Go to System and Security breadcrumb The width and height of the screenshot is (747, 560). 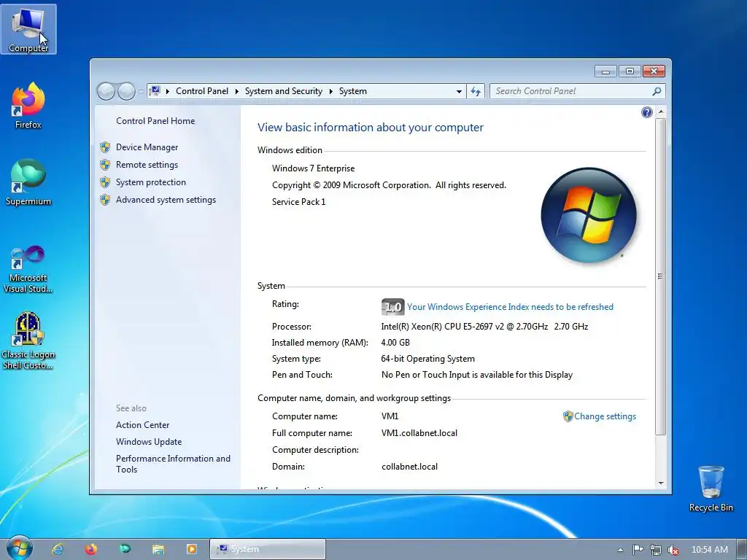[284, 91]
